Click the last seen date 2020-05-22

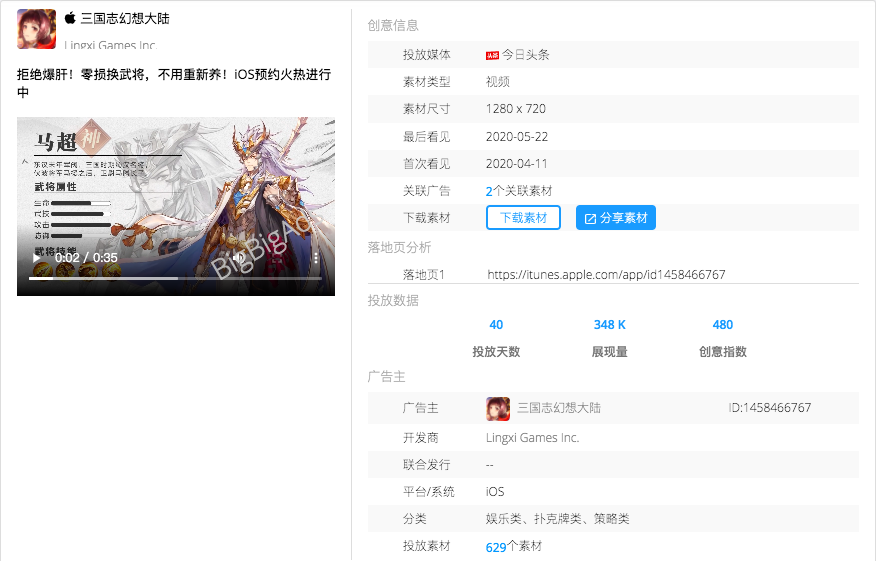(x=517, y=137)
